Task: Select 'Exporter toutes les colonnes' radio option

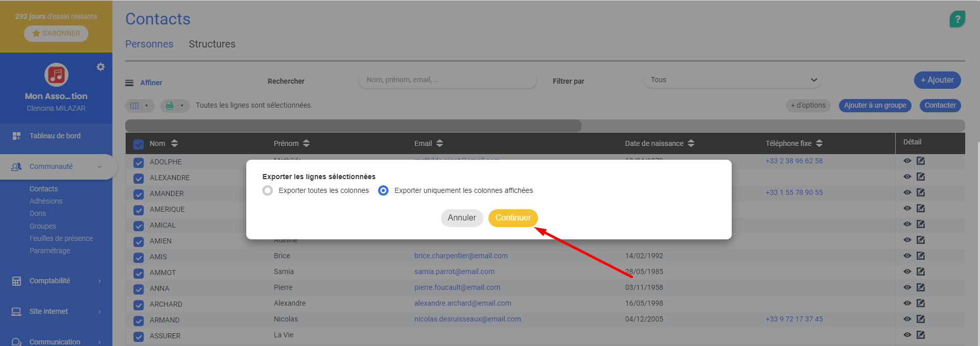Action: [x=268, y=190]
